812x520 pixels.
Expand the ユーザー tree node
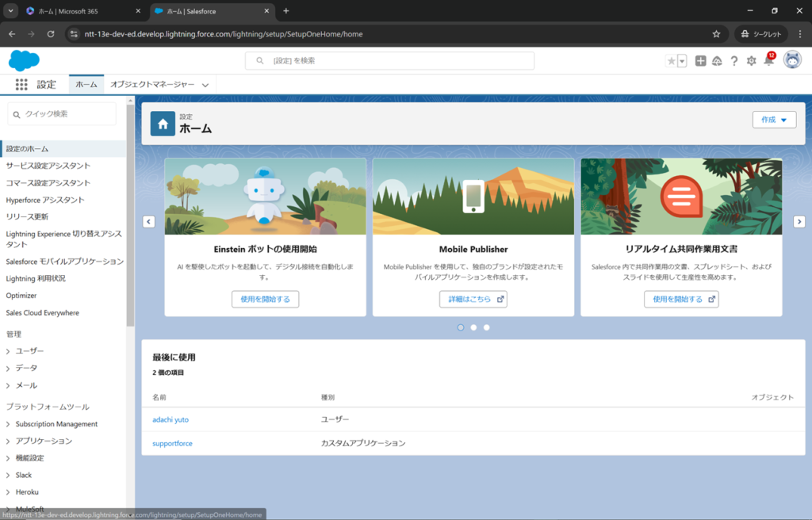point(8,351)
